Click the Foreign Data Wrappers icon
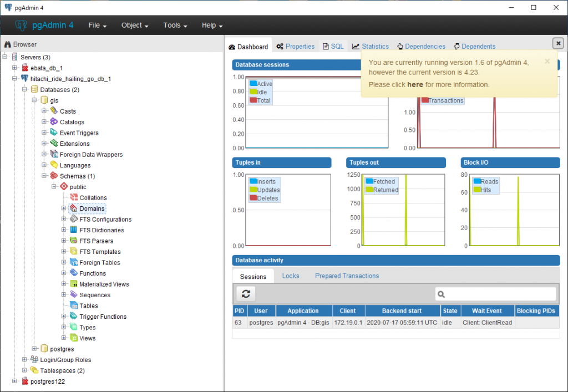 [54, 155]
